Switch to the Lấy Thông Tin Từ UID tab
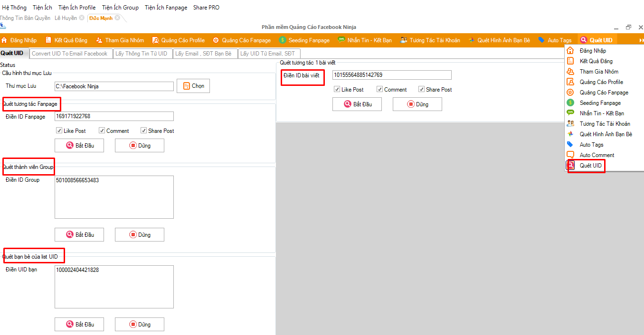Viewport: 644px width, 335px height. click(x=143, y=54)
